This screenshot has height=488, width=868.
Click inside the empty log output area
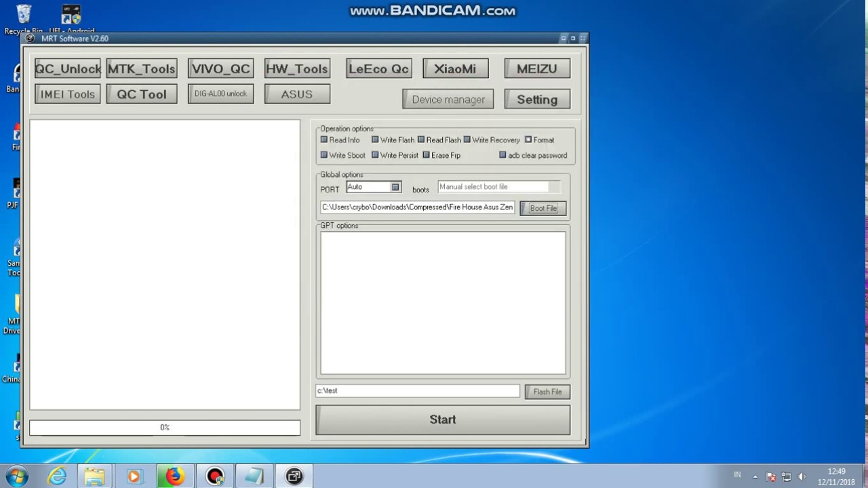tap(165, 264)
